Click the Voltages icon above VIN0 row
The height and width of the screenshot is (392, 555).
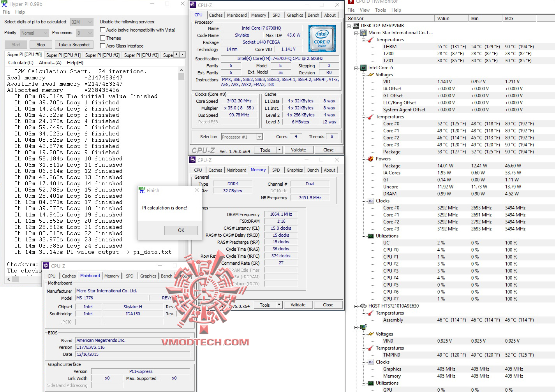pos(371,334)
